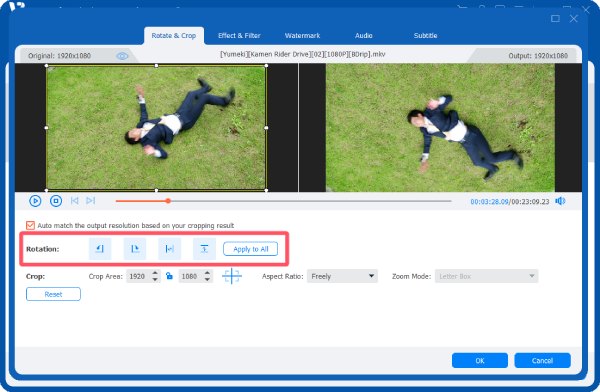Image resolution: width=600 pixels, height=392 pixels.
Task: Maximize the edit dialog window
Action: [555, 18]
